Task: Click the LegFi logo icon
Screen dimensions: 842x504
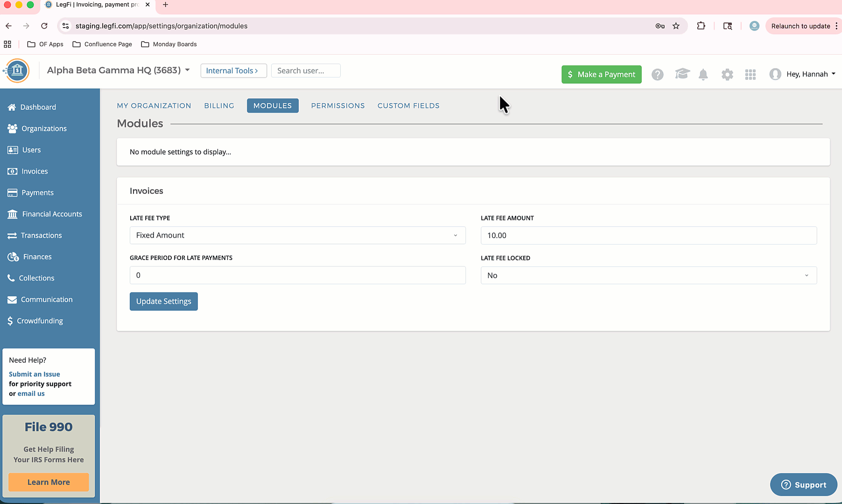Action: click(17, 71)
